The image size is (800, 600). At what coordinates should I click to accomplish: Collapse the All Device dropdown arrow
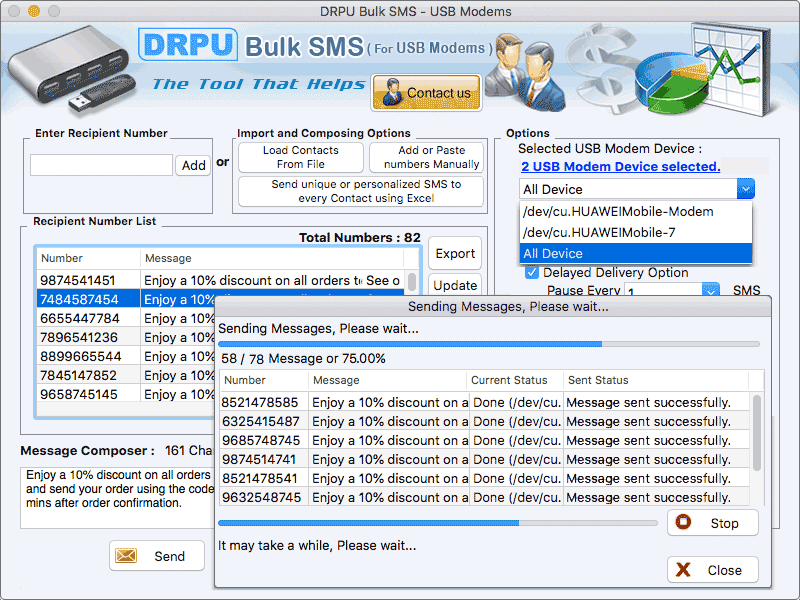pos(745,189)
